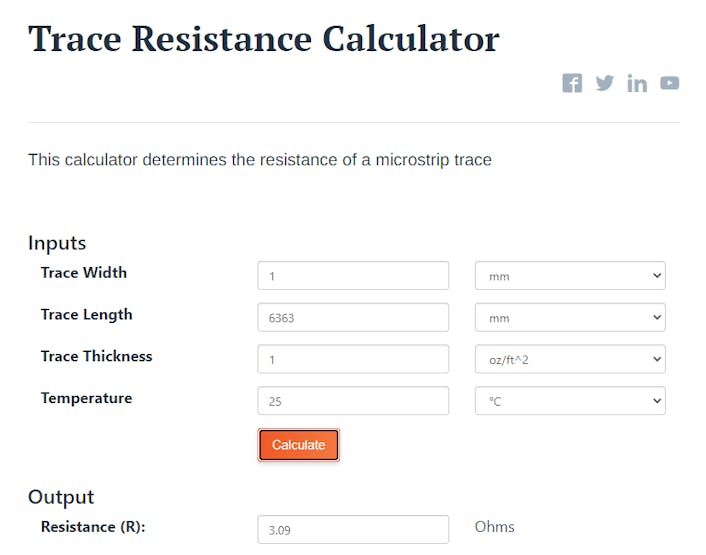Open the Facebook share icon

pos(572,83)
